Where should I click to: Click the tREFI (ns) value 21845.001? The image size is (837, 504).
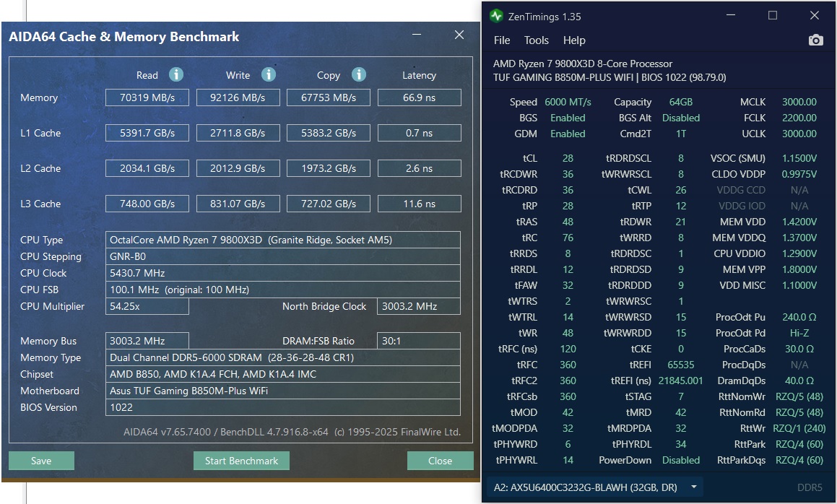[680, 381]
